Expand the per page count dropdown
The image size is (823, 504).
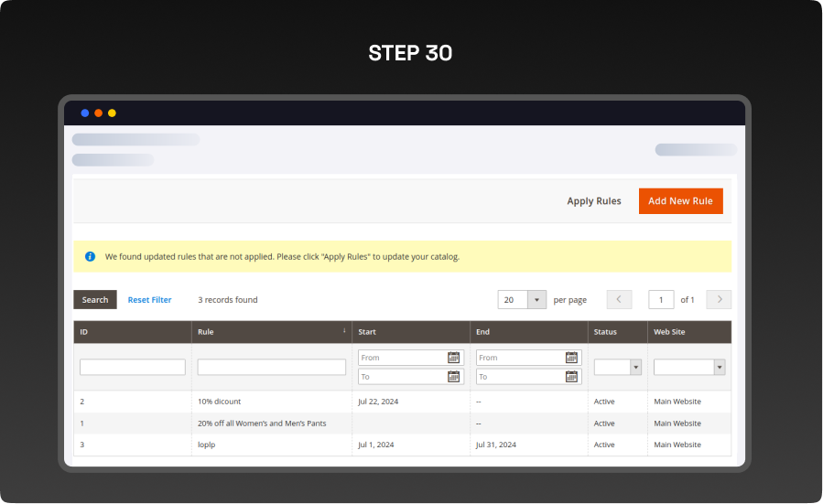[536, 300]
